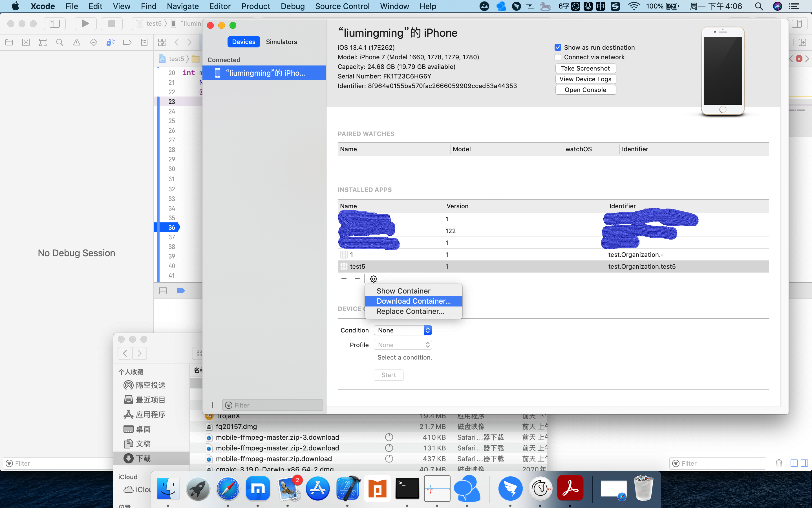
Task: Go back in editor history
Action: [x=176, y=42]
